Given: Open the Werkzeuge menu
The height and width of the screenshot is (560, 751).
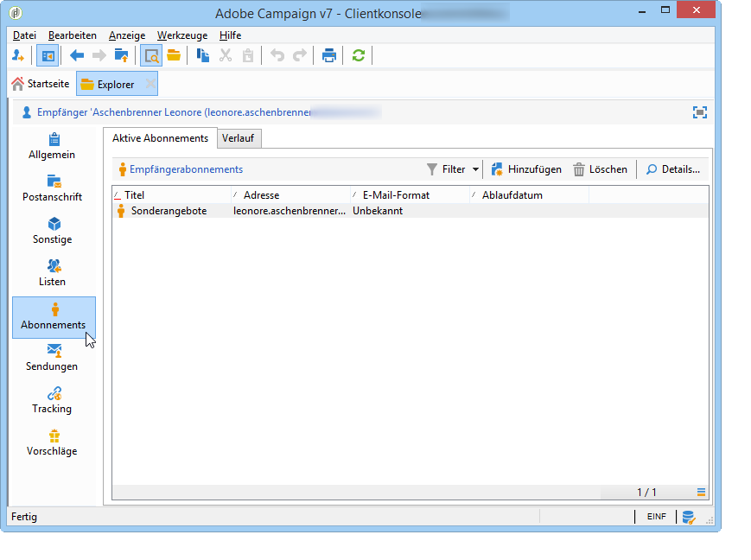Looking at the screenshot, I should click(x=182, y=35).
